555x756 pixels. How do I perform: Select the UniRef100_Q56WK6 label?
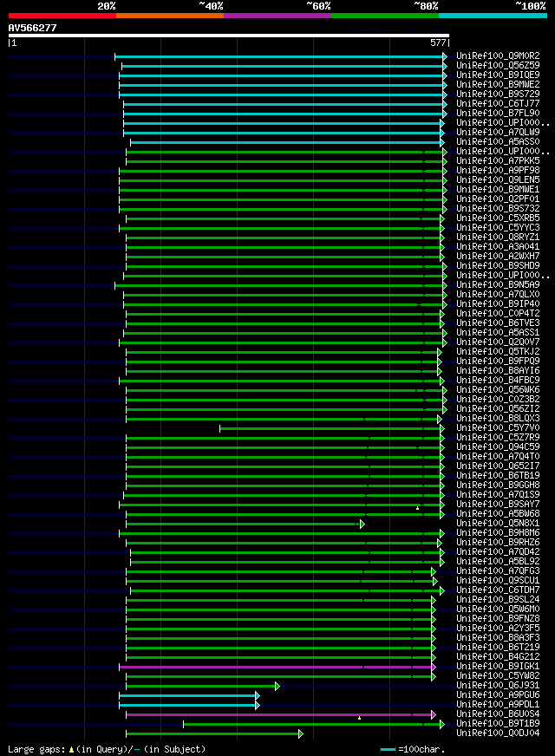point(498,389)
